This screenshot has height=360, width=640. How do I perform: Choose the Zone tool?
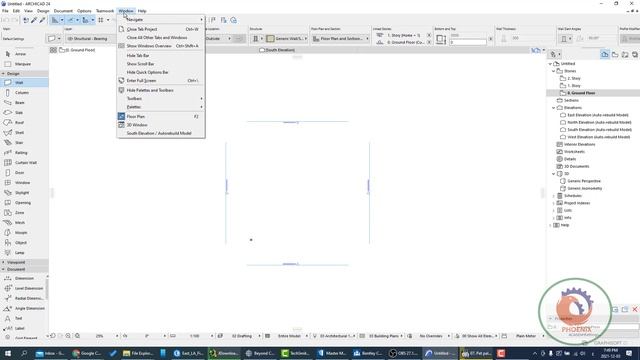coord(19,213)
